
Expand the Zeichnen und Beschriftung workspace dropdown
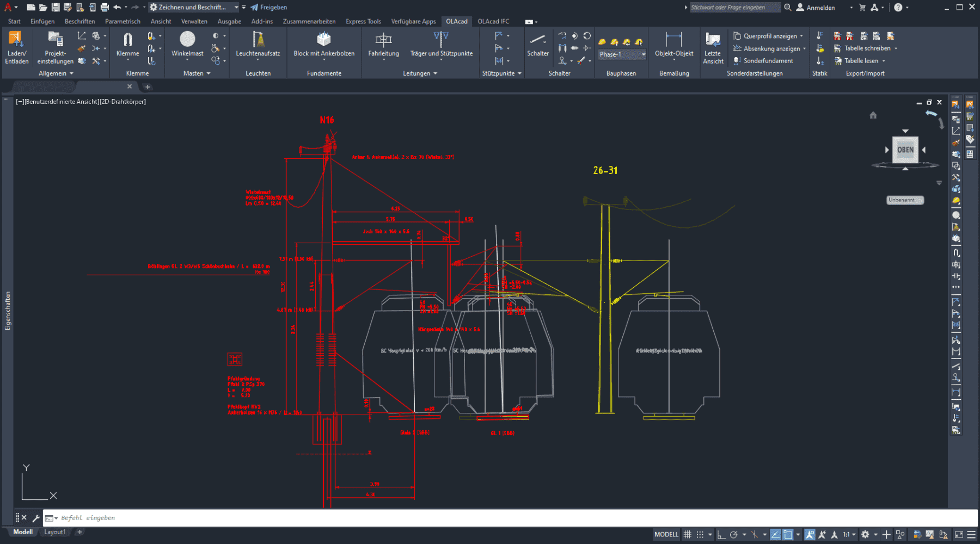pos(236,8)
